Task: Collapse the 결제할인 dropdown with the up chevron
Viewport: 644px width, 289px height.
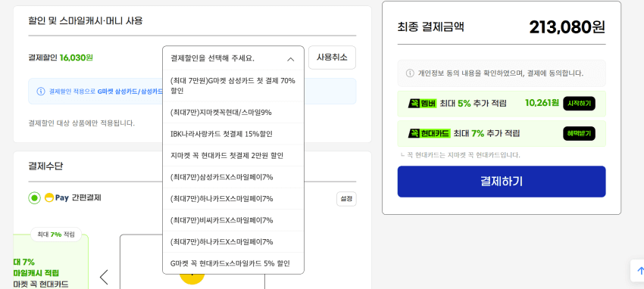Action: pos(290,59)
